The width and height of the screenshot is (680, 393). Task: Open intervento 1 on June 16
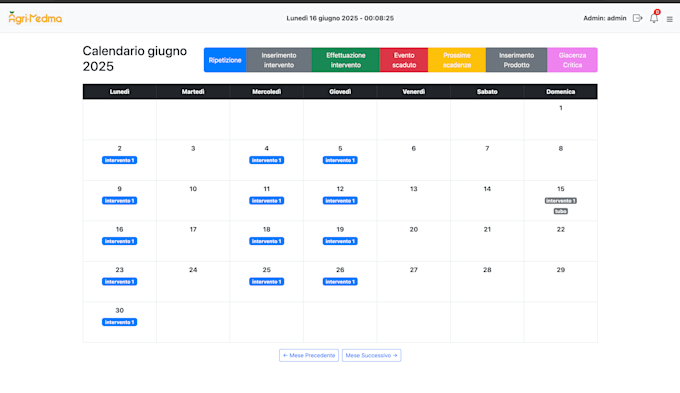pos(119,241)
